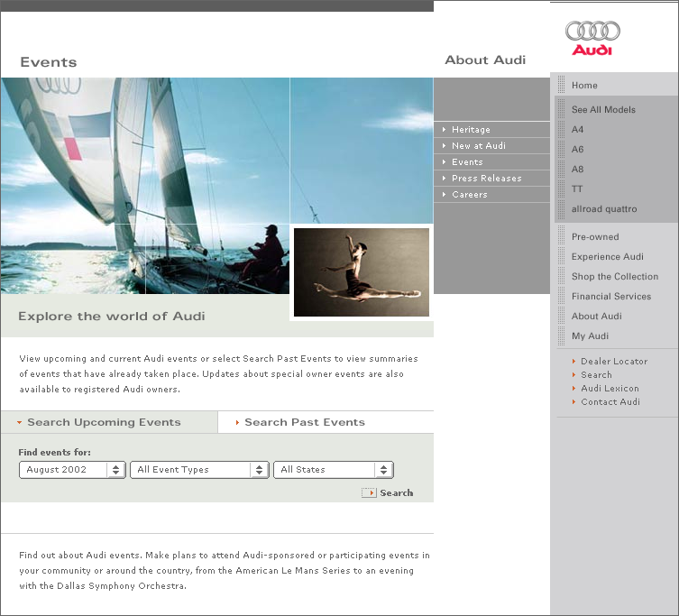
Task: Select the A8 model link
Action: click(x=577, y=169)
